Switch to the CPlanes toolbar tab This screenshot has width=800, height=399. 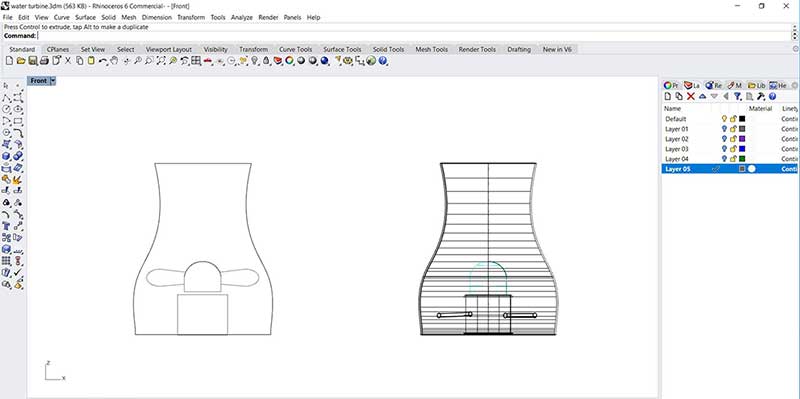58,49
